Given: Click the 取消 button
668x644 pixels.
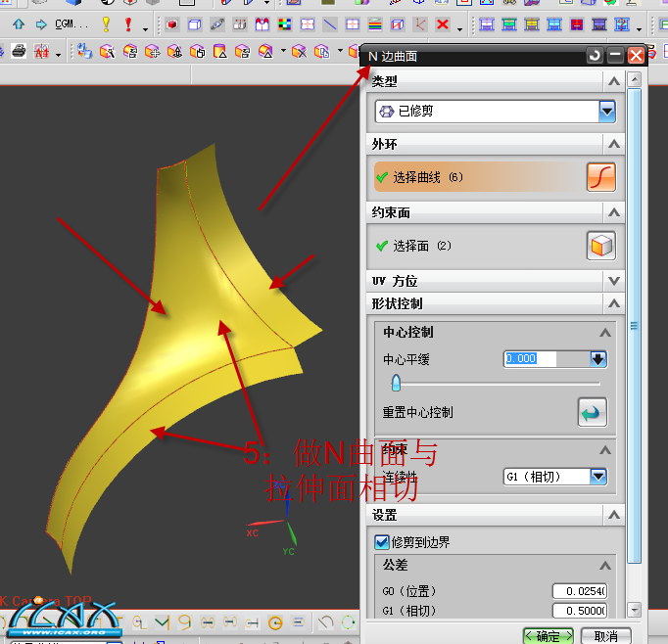Looking at the screenshot, I should (x=605, y=636).
